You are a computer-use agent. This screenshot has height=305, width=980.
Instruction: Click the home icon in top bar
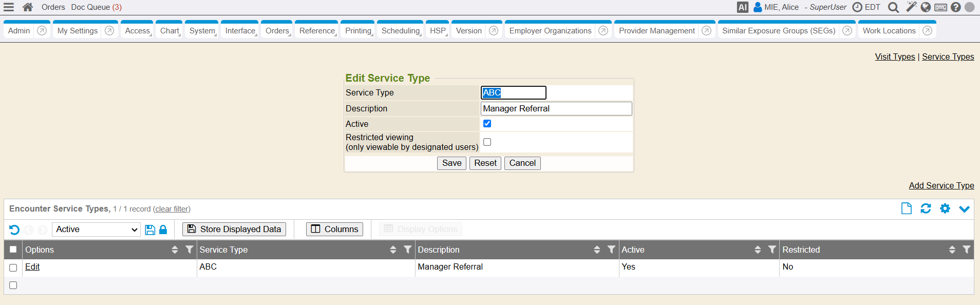[28, 7]
